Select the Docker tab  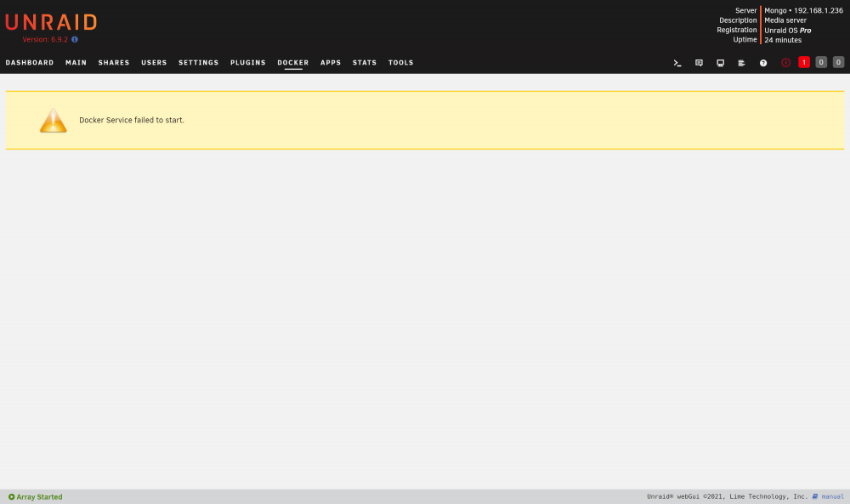click(x=293, y=63)
